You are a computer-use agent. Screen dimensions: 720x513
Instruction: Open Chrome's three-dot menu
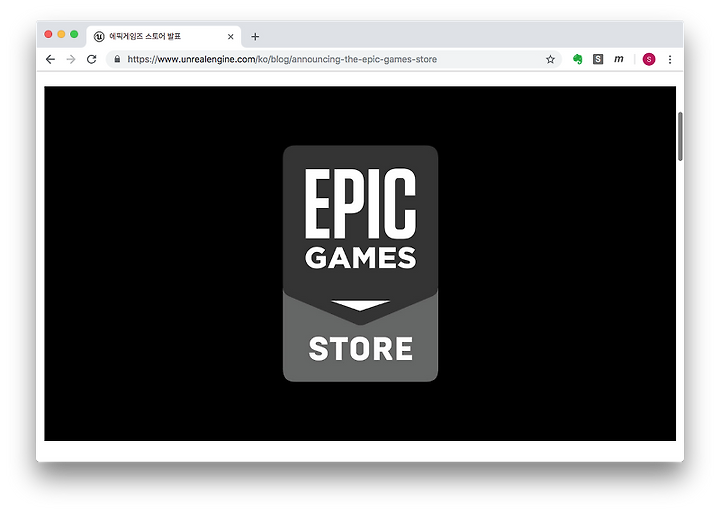(x=670, y=59)
